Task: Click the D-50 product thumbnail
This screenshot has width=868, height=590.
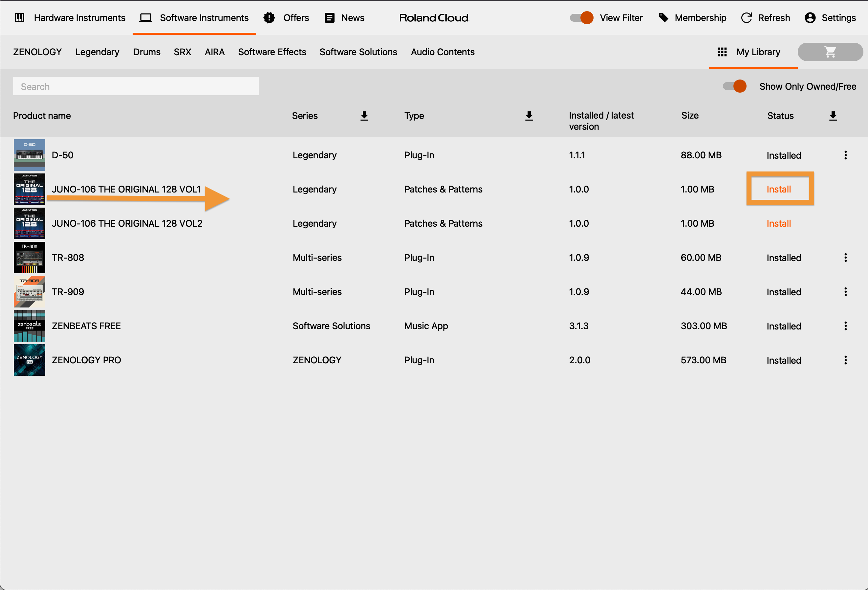Action: [29, 155]
